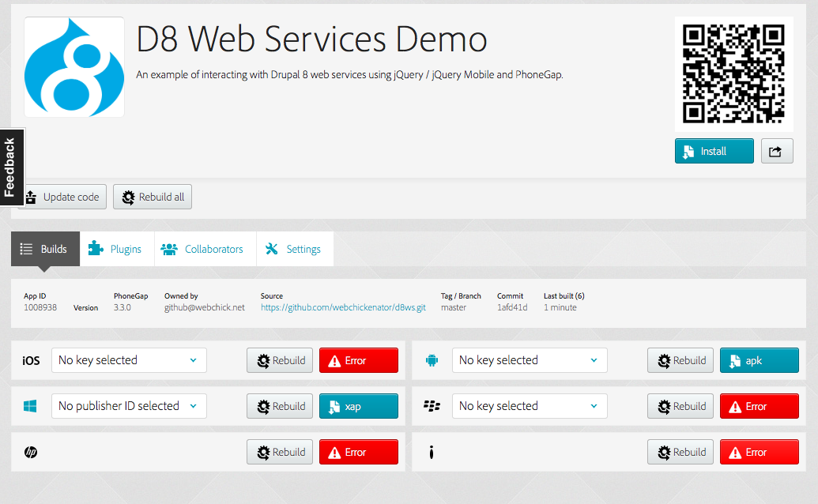Rebuild the Symbian build

[x=680, y=452]
